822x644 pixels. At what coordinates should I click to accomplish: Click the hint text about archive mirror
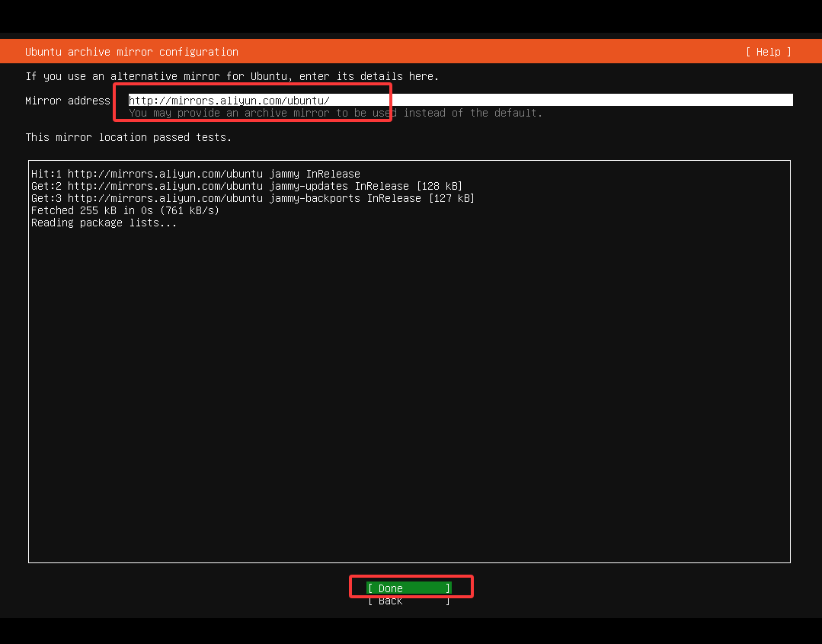pyautogui.click(x=334, y=113)
